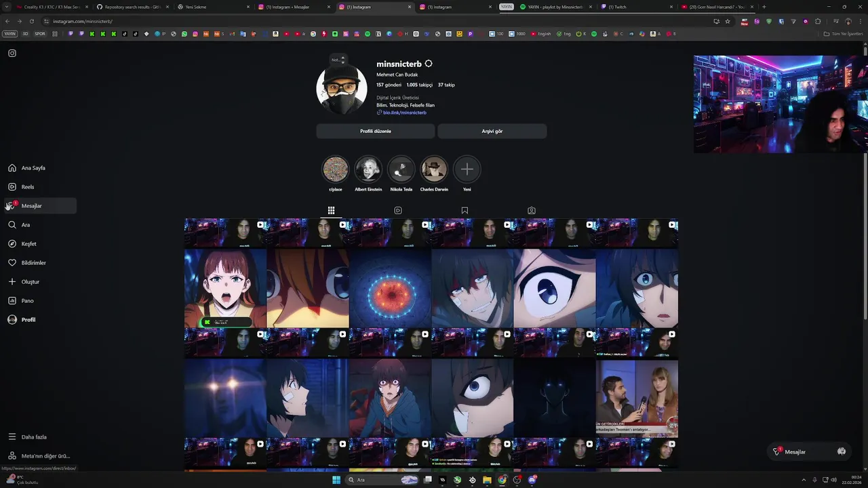
Task: Open the glowing orange circle post
Action: 390,289
